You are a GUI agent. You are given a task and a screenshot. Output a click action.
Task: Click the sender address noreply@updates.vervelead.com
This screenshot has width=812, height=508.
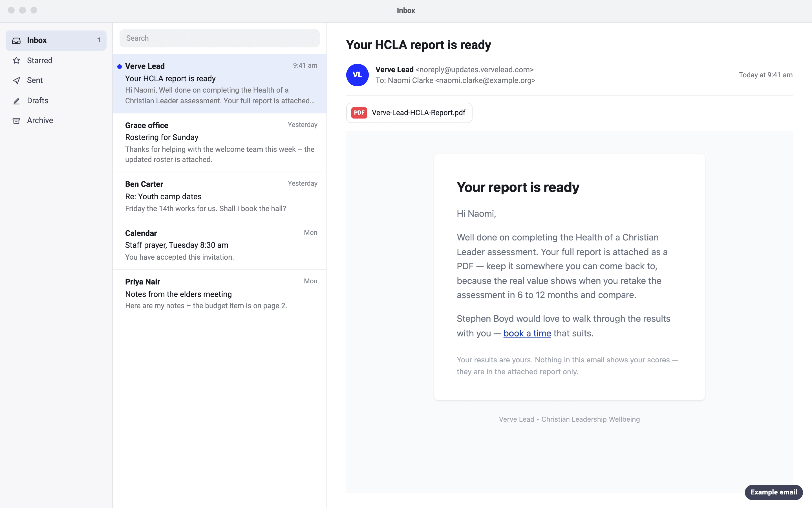[475, 69]
